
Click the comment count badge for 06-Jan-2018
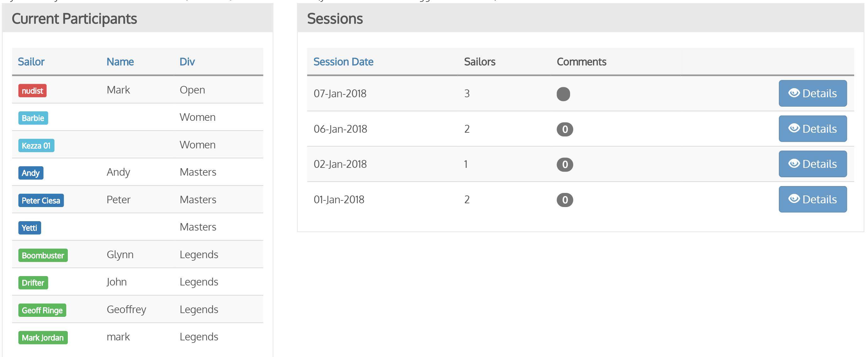[565, 129]
